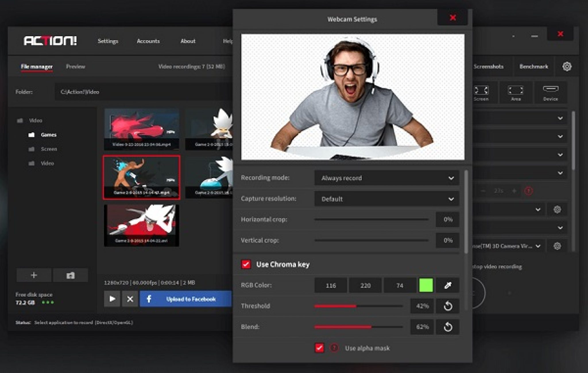
Task: Reset the Blend value with its reset icon
Action: [x=448, y=327]
